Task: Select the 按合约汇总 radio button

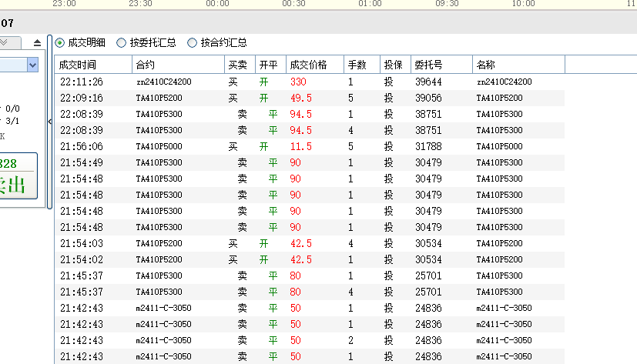Action: 193,43
